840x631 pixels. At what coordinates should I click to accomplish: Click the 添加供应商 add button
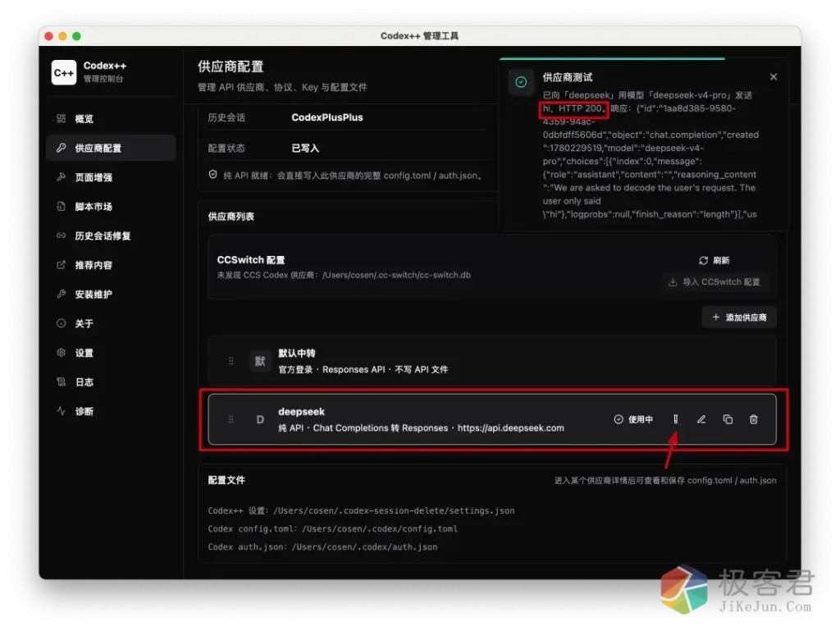tap(739, 317)
